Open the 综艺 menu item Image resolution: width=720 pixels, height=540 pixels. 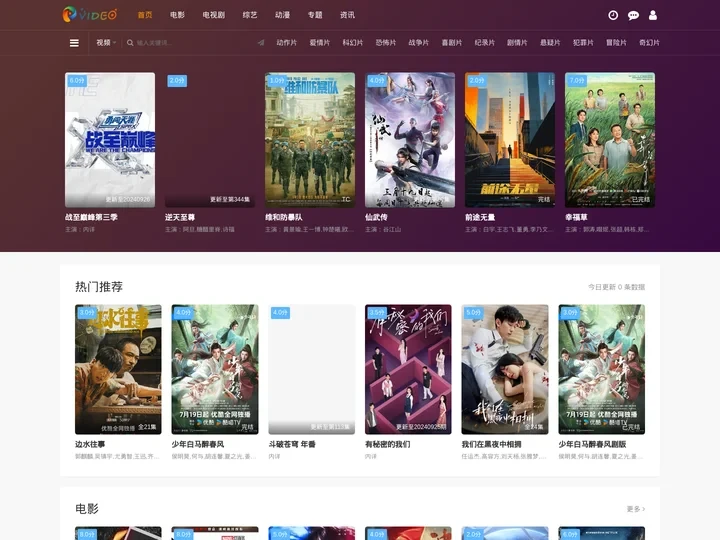250,15
